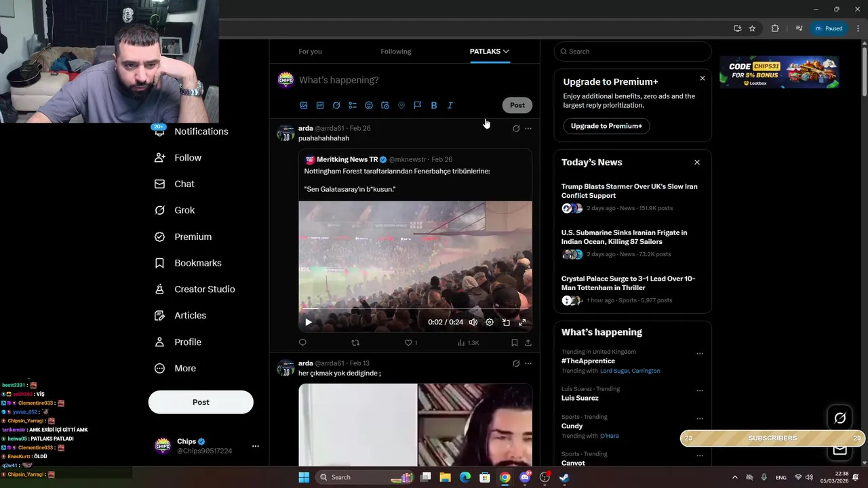The width and height of the screenshot is (868, 488).
Task: Go to Premium in the sidebar
Action: (184, 237)
